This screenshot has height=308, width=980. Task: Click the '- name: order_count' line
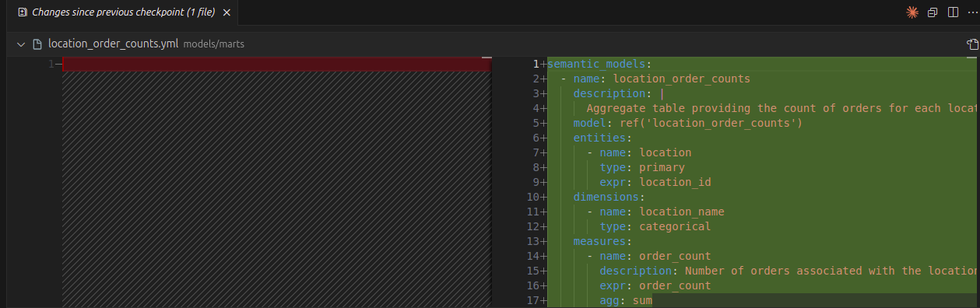click(x=649, y=256)
